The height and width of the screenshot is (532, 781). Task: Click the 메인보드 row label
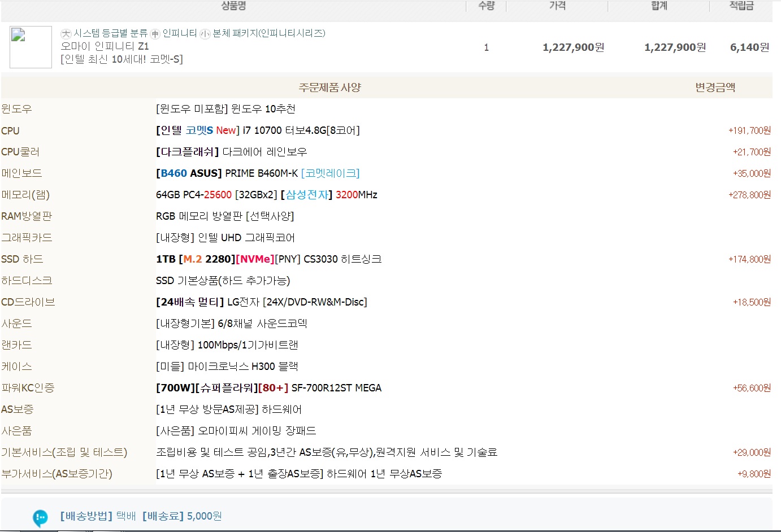(21, 173)
